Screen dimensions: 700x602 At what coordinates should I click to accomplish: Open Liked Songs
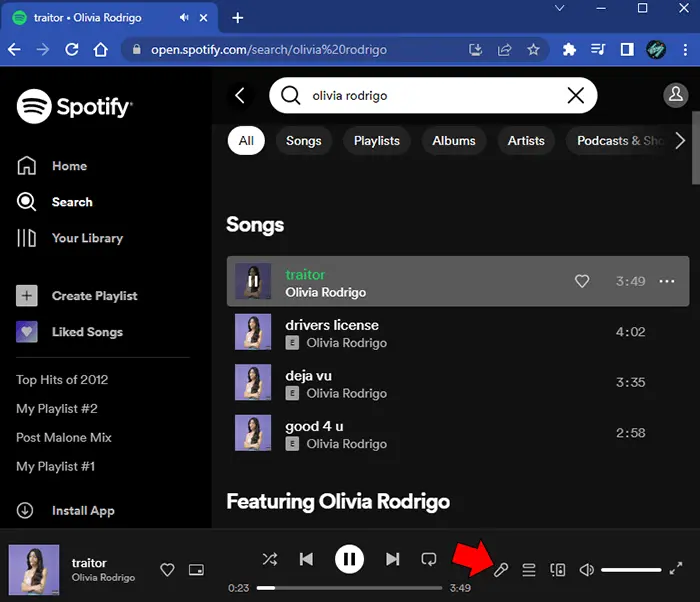[x=70, y=332]
